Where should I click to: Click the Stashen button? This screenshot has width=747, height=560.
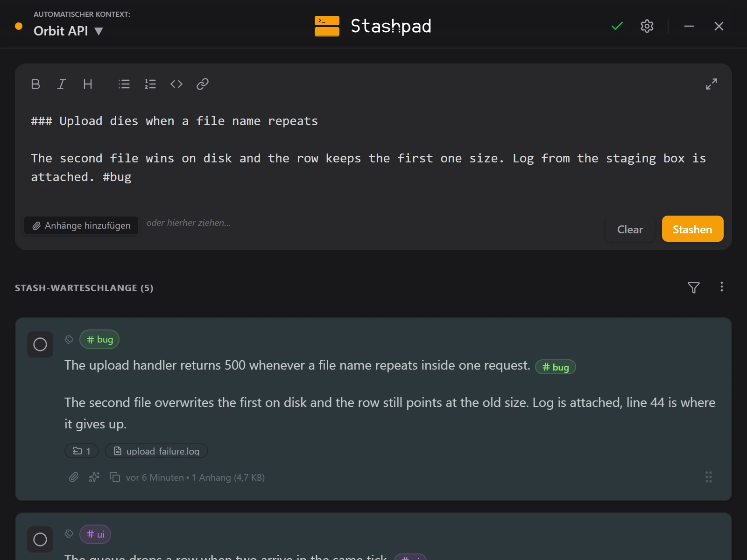693,229
